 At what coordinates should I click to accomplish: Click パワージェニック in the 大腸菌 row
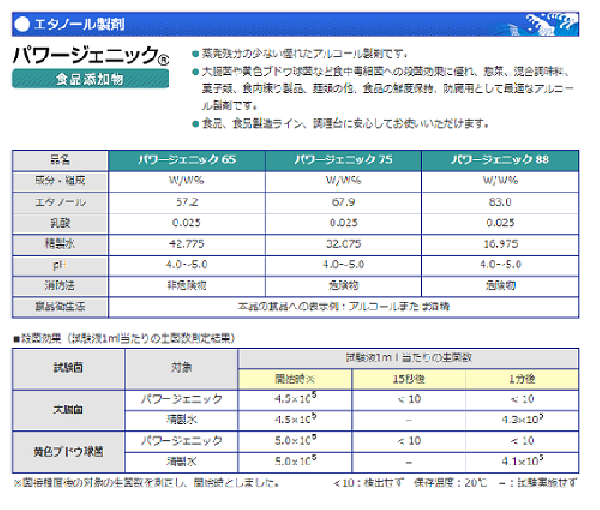[x=181, y=400]
